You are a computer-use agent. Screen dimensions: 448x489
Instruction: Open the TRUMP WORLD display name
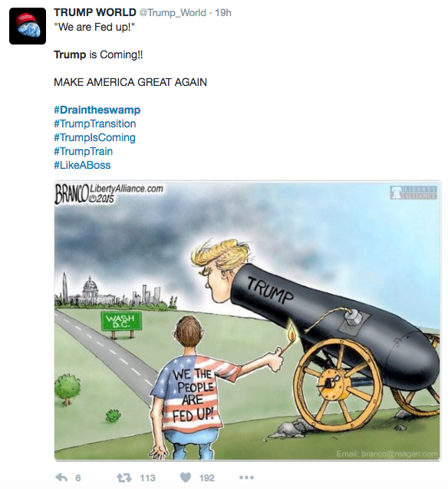(95, 12)
